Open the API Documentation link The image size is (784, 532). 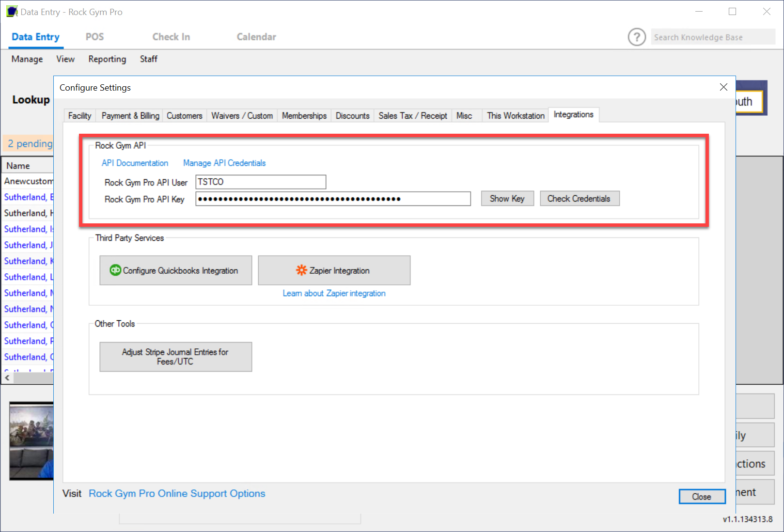pos(135,163)
